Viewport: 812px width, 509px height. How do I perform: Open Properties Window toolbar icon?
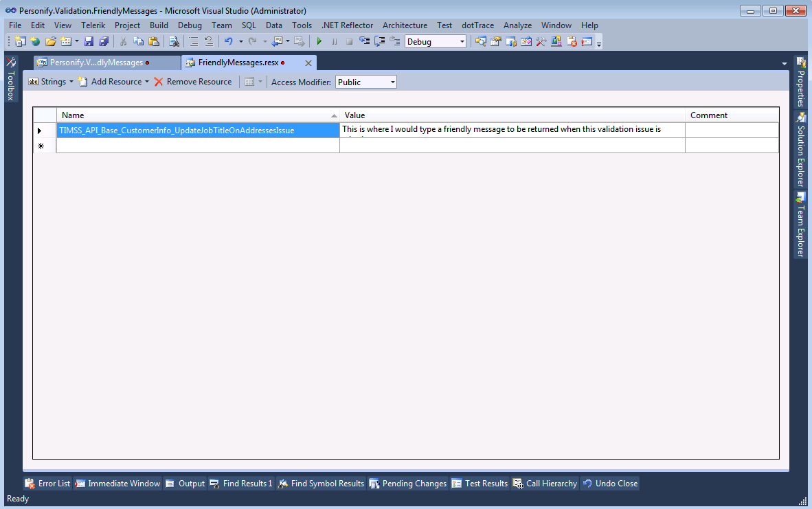(x=495, y=41)
